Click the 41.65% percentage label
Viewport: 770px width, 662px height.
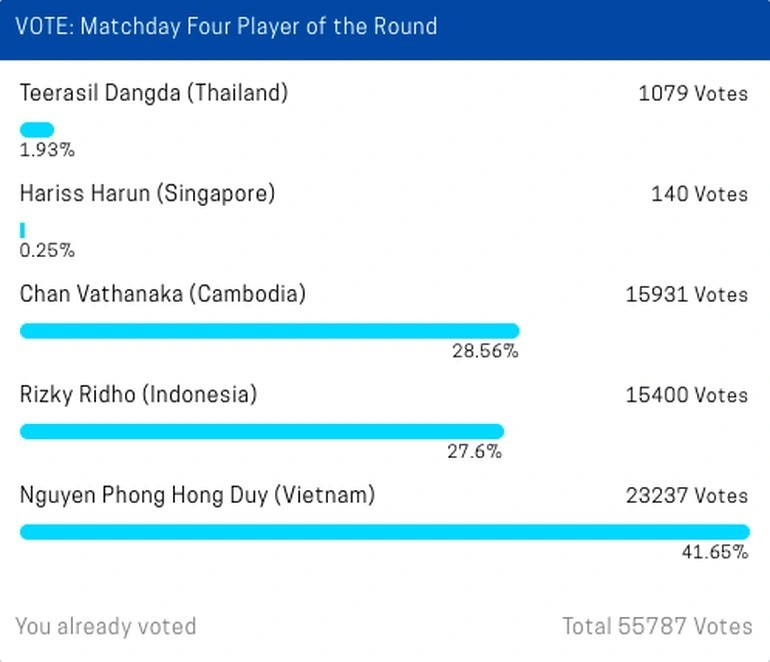click(x=714, y=552)
